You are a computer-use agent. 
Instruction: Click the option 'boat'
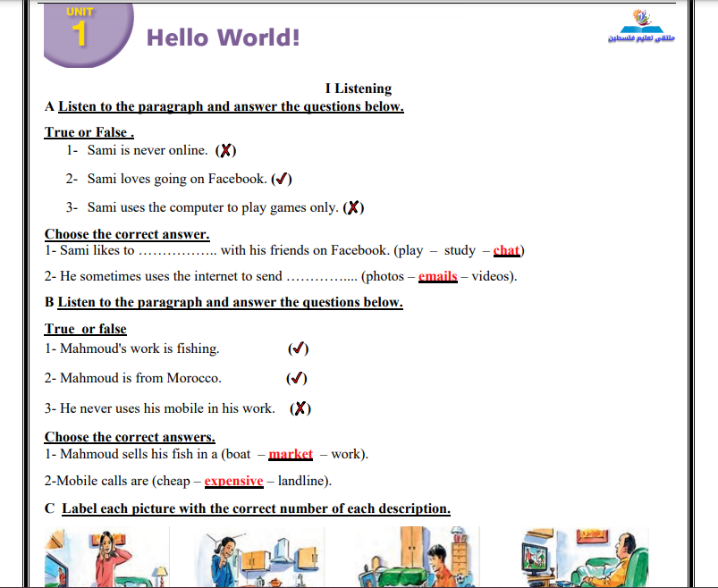tap(238, 454)
